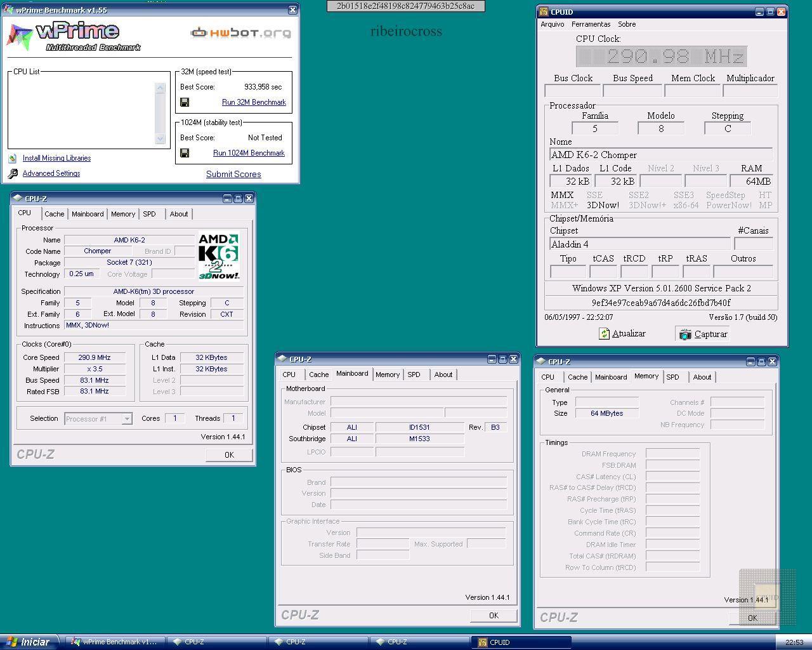Switch to Mainboard tab in CPU-Z CPU window

tap(88, 214)
